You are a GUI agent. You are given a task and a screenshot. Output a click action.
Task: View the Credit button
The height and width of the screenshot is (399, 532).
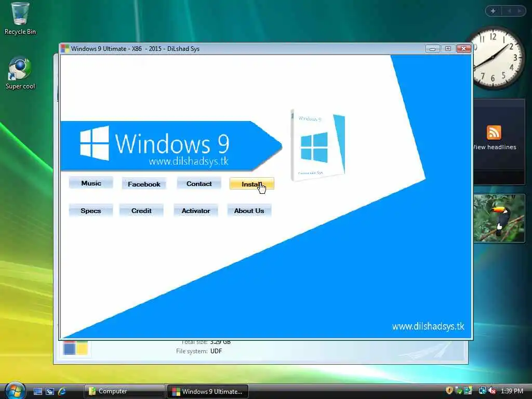[141, 210]
